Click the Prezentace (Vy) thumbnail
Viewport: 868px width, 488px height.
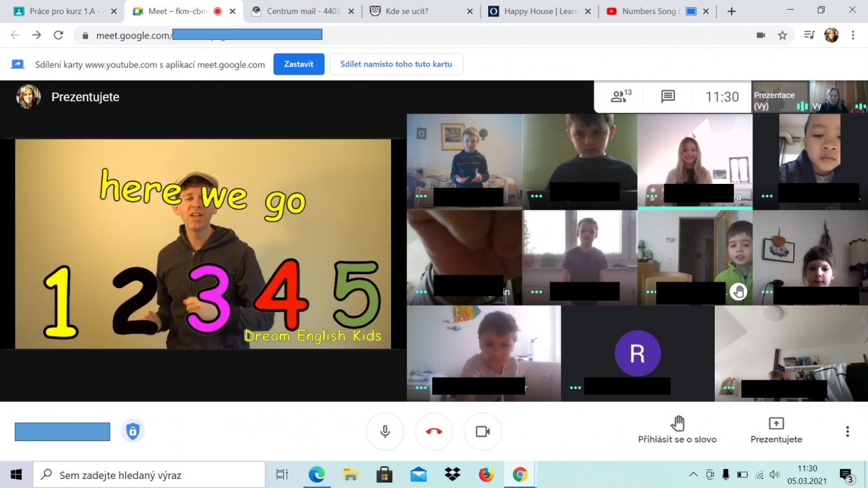(x=780, y=96)
